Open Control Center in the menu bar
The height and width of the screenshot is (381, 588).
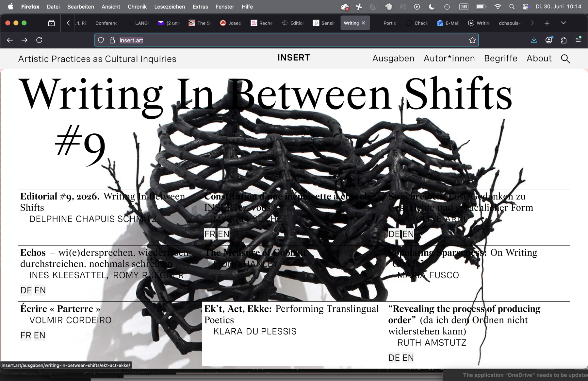point(526,7)
